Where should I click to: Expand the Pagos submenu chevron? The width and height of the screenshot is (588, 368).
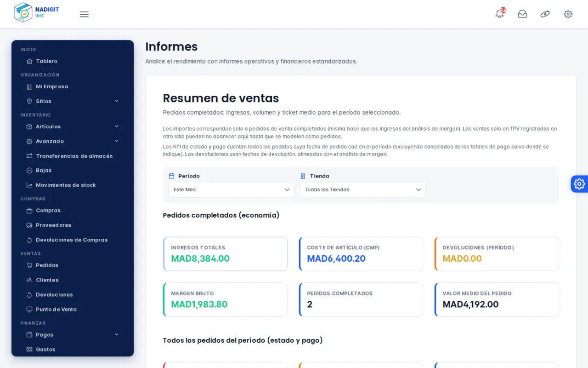coord(117,334)
